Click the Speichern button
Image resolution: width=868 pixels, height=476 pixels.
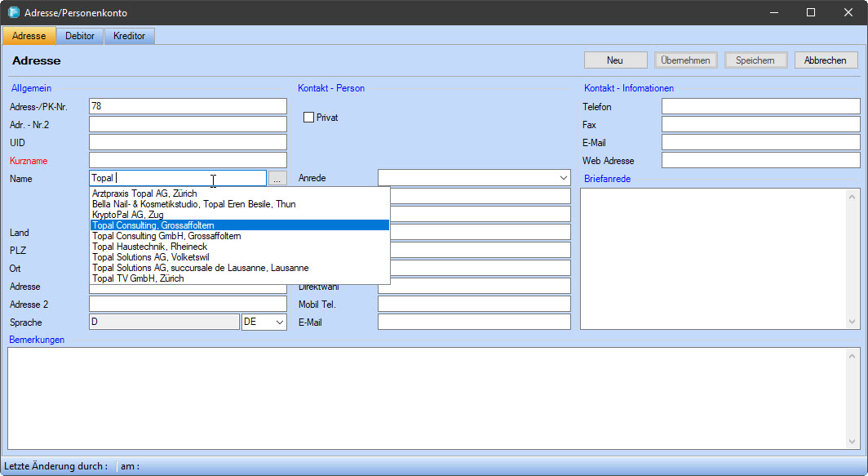755,60
